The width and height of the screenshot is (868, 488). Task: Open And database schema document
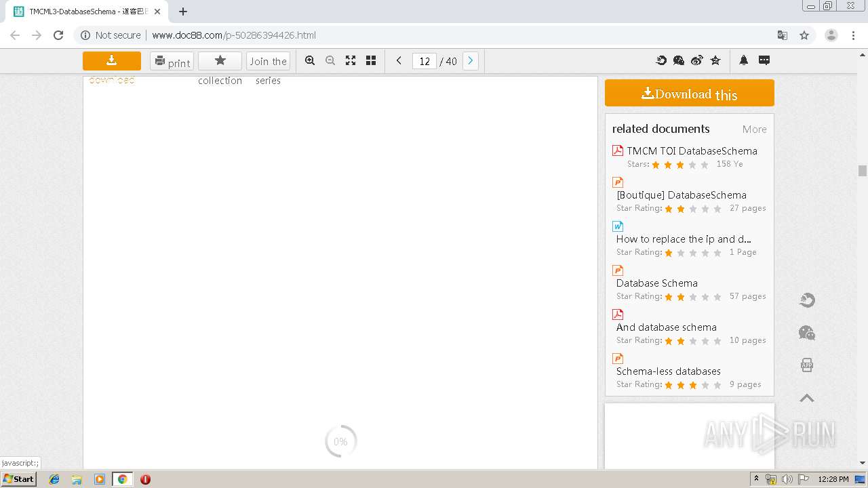[667, 327]
